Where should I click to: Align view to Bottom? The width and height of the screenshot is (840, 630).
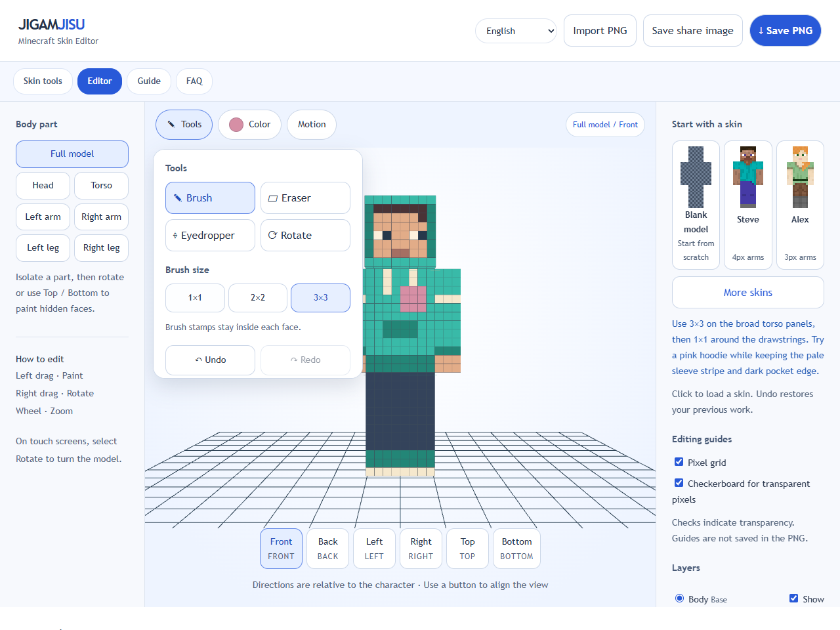517,549
